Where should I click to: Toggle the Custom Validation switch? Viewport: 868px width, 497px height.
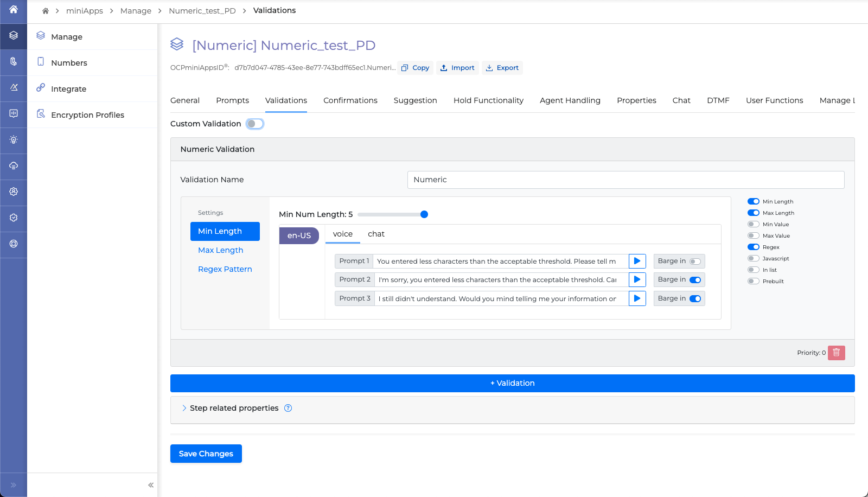tap(254, 124)
